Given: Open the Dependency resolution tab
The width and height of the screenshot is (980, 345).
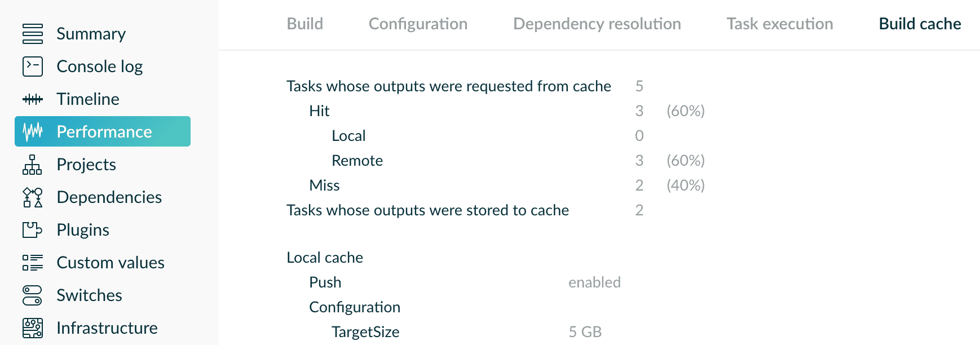Looking at the screenshot, I should click(x=597, y=24).
